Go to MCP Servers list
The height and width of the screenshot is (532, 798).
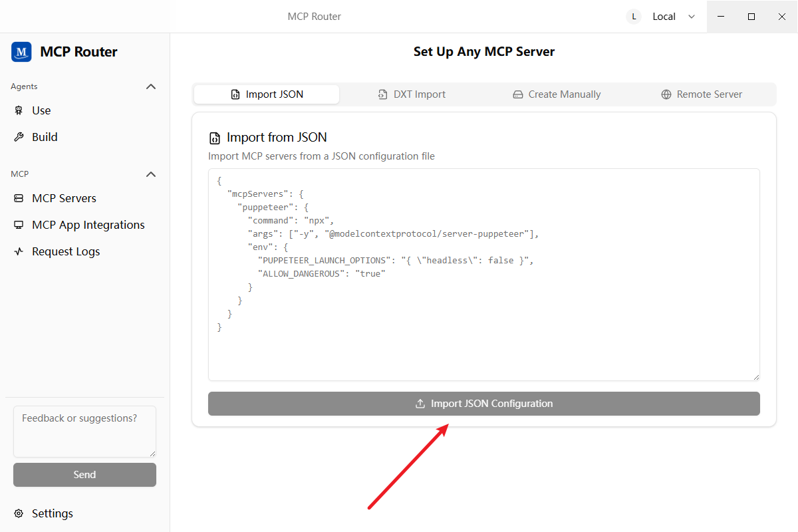(64, 198)
